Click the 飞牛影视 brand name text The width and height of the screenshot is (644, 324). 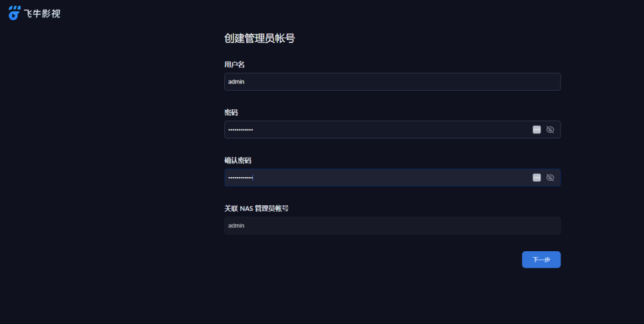click(42, 14)
